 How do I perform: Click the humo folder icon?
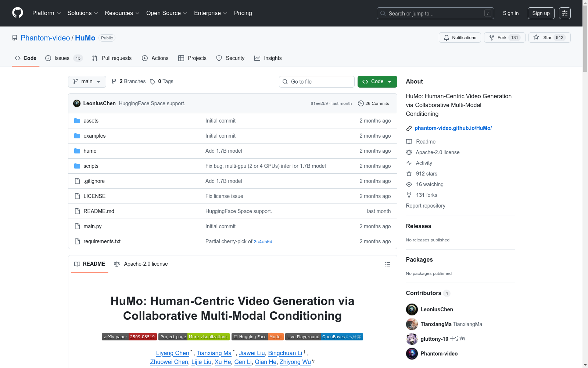[x=77, y=151]
